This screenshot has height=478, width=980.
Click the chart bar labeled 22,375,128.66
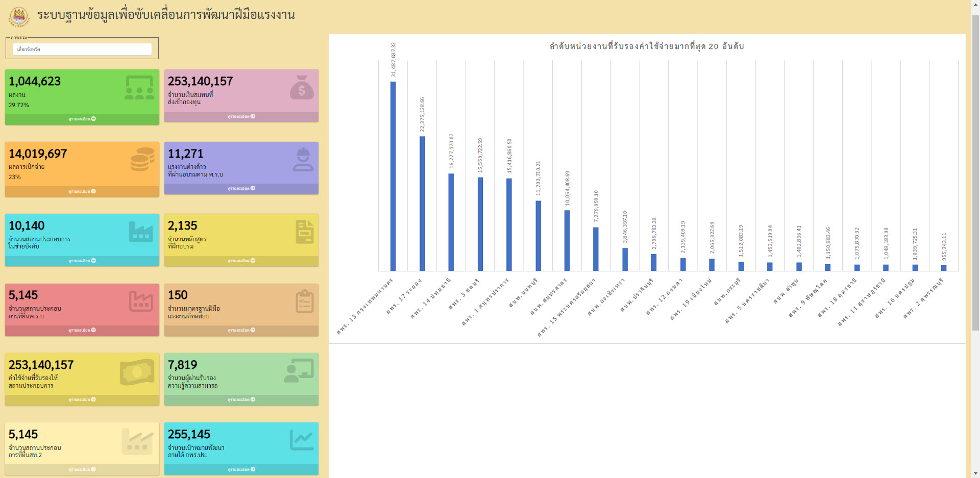coord(422,203)
